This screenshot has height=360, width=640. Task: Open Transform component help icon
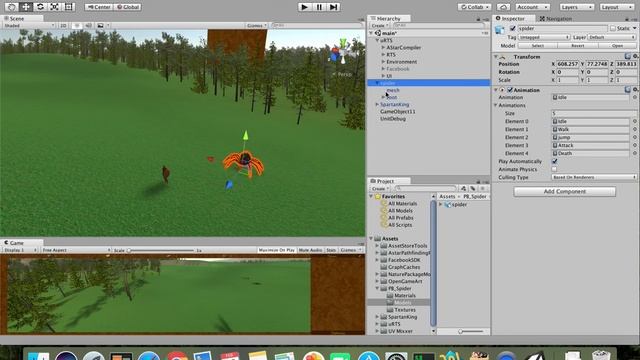(x=627, y=56)
